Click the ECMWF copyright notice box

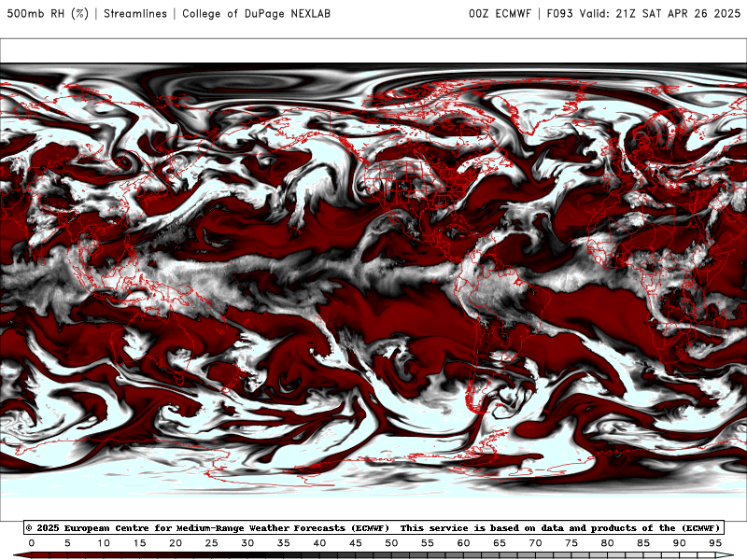coord(373,527)
